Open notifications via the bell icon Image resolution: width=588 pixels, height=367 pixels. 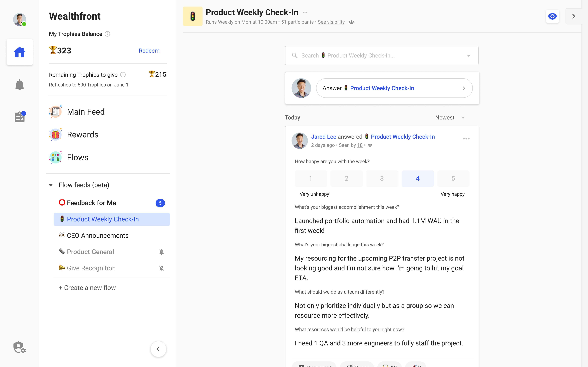tap(19, 84)
